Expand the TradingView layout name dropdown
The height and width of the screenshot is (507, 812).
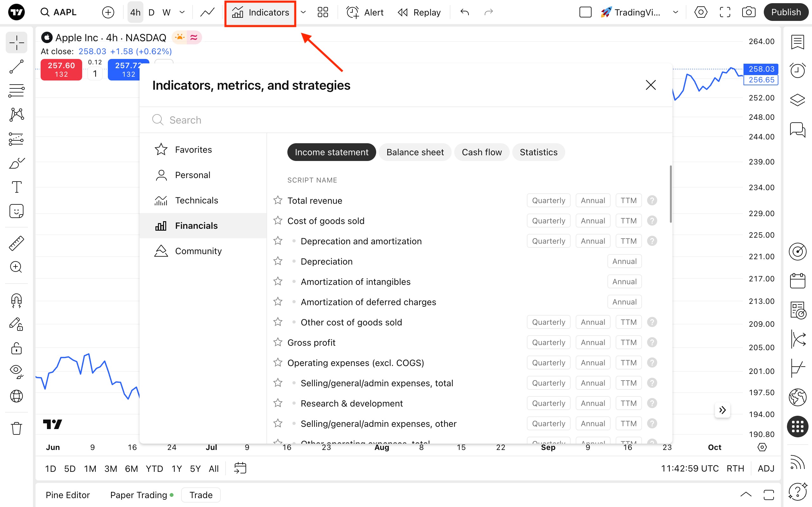pyautogui.click(x=675, y=12)
